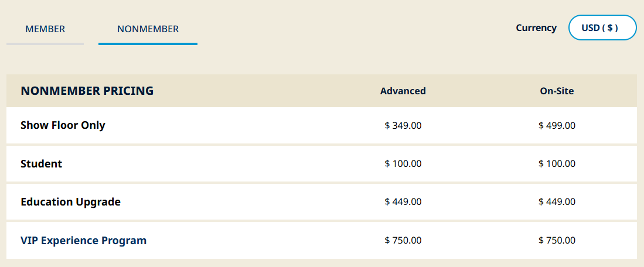Click the VIP Experience Program link
This screenshot has height=267, width=644.
pos(83,240)
